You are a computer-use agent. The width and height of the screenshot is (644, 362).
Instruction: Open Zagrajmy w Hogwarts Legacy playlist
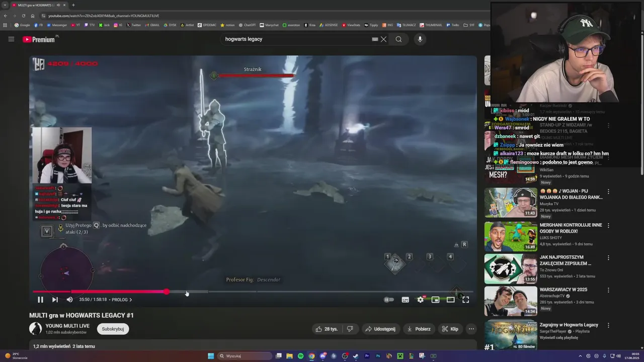tap(511, 334)
